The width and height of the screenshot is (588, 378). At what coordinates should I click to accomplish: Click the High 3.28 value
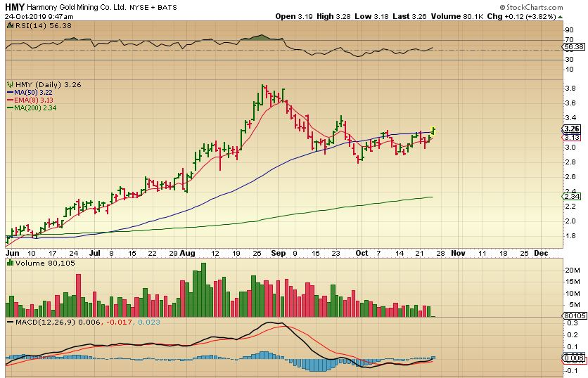pos(334,16)
